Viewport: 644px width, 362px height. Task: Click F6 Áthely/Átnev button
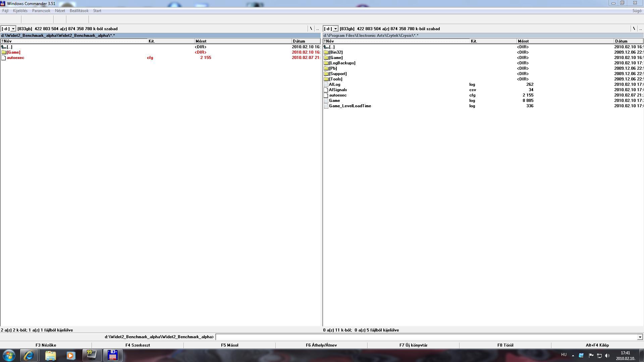point(321,345)
